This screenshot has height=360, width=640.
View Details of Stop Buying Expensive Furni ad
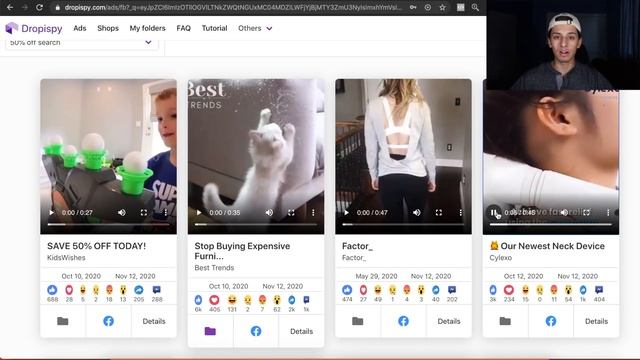click(301, 331)
